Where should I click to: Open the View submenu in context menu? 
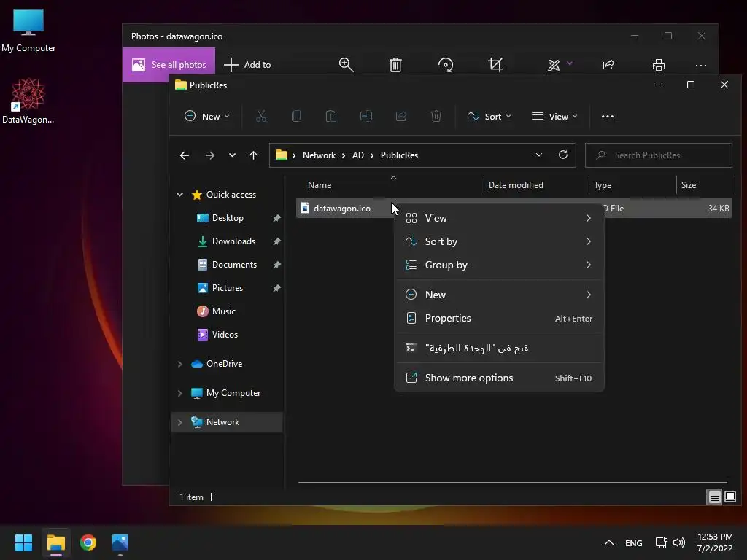(x=499, y=218)
